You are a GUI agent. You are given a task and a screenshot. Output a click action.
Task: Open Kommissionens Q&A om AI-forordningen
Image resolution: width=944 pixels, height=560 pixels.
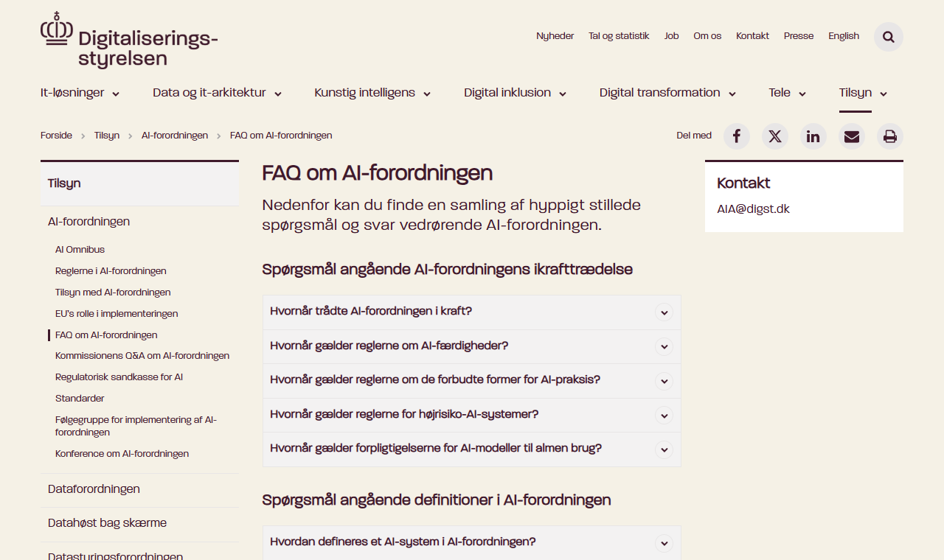(x=142, y=356)
